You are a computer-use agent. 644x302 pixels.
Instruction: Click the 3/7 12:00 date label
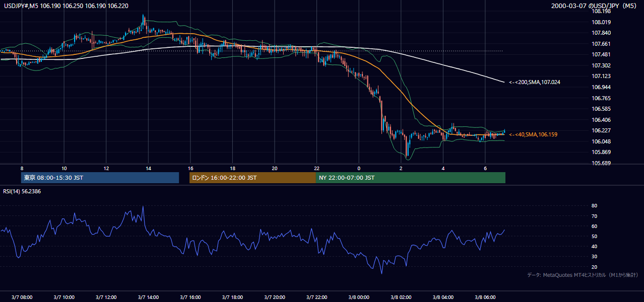106,297
